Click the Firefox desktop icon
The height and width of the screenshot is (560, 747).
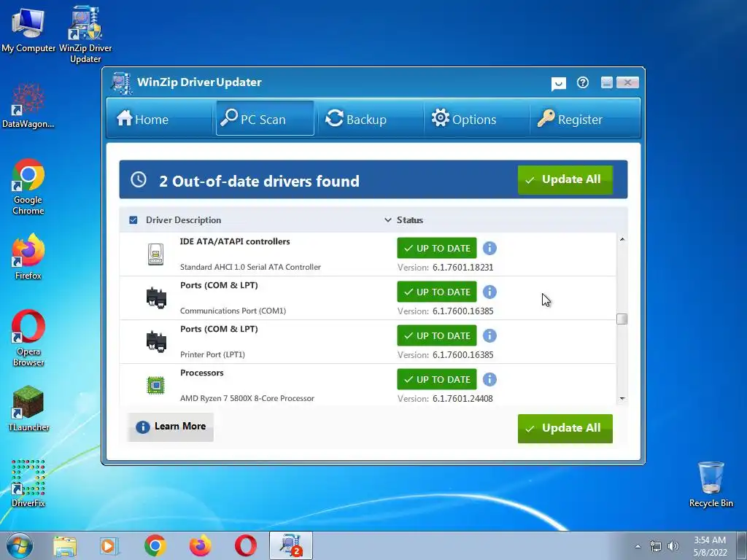point(28,256)
